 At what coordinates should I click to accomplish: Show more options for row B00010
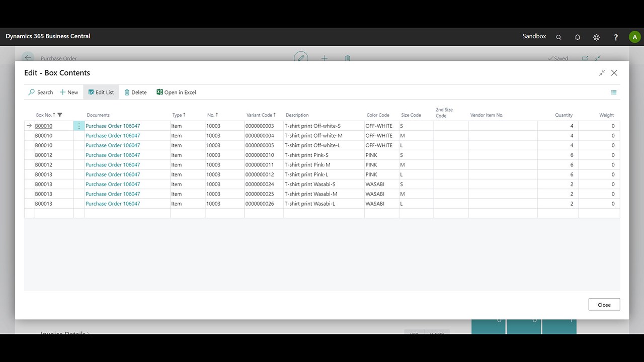click(79, 126)
